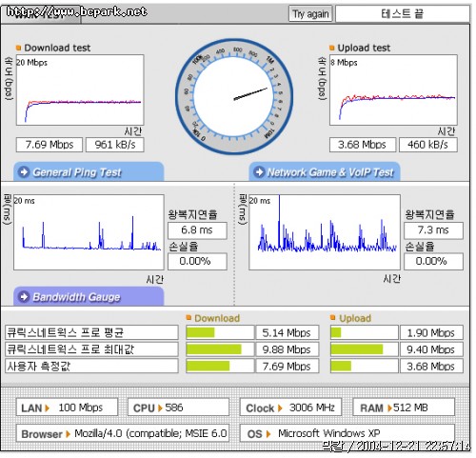Viewport: 476px width, 458px height.
Task: Click the 1.90 Mbps average upload value
Action: click(x=431, y=332)
